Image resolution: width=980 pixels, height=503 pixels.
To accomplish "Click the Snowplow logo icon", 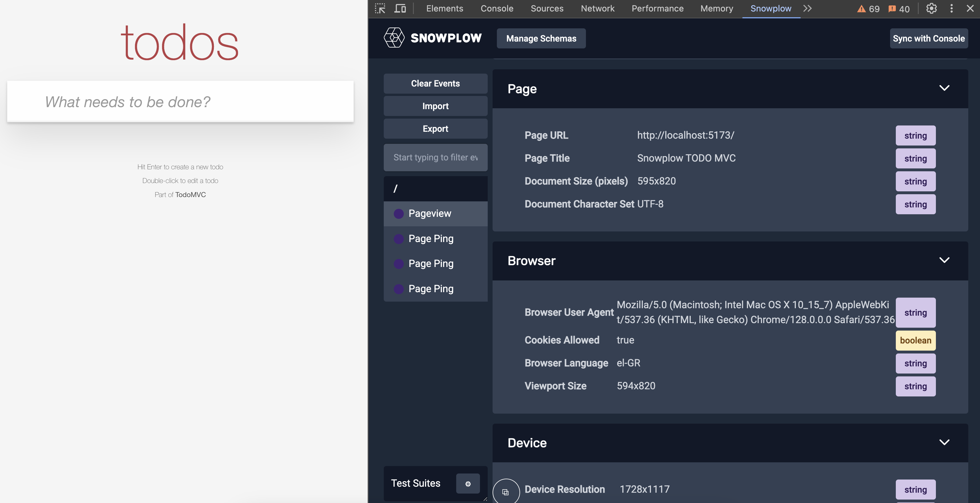I will pyautogui.click(x=394, y=38).
